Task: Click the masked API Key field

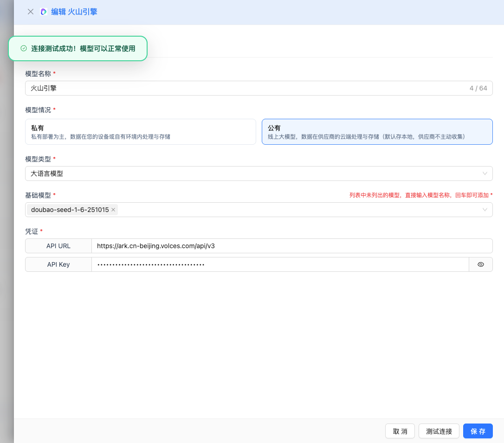Action: [280, 264]
